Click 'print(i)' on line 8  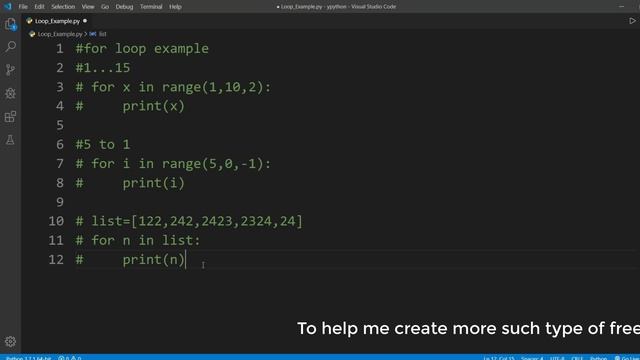click(x=153, y=183)
